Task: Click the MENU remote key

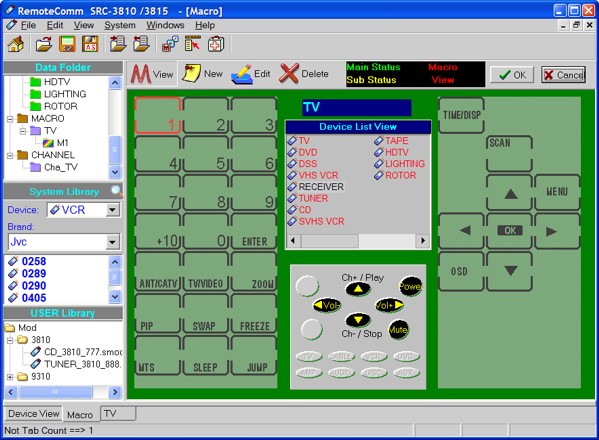Action: [x=557, y=192]
